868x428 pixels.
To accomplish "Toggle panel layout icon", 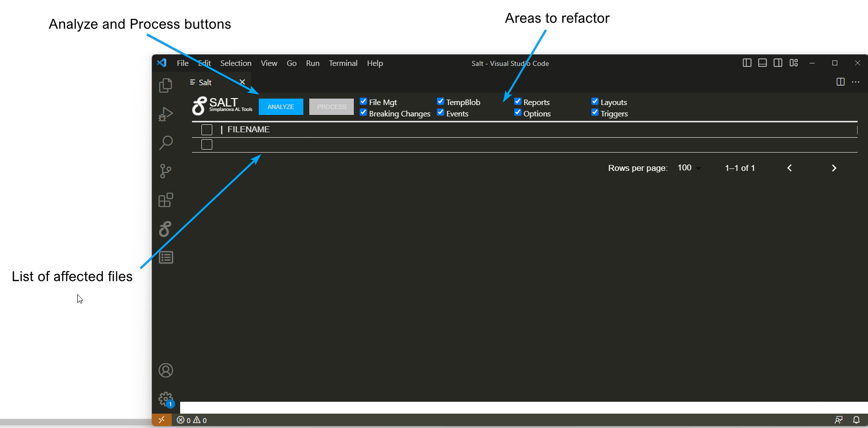I will coord(763,63).
